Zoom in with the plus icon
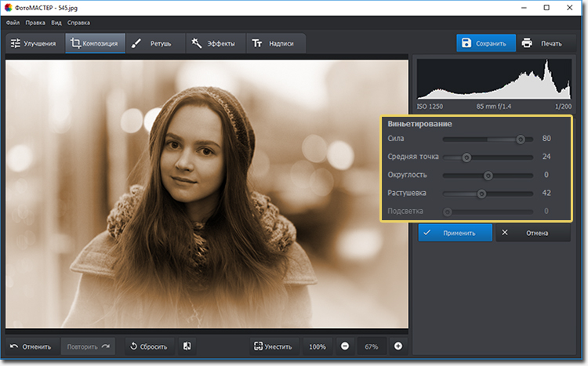The image size is (588, 366). [398, 346]
